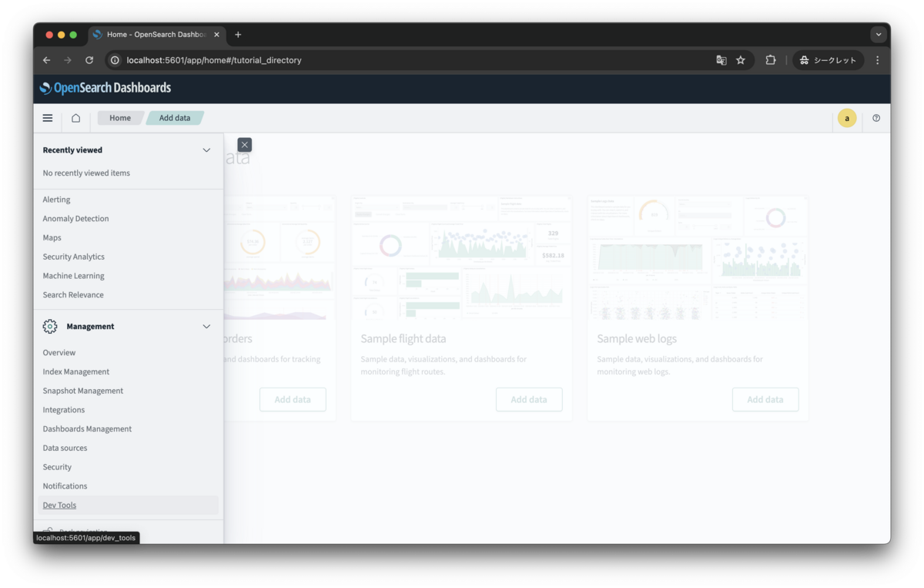Open the help icon in header

(876, 118)
